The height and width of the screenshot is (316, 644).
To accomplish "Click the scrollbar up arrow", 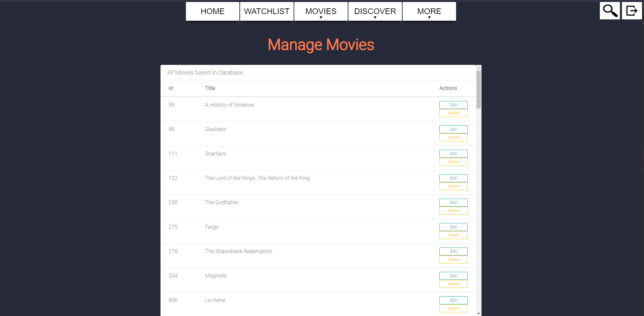I will (x=478, y=68).
